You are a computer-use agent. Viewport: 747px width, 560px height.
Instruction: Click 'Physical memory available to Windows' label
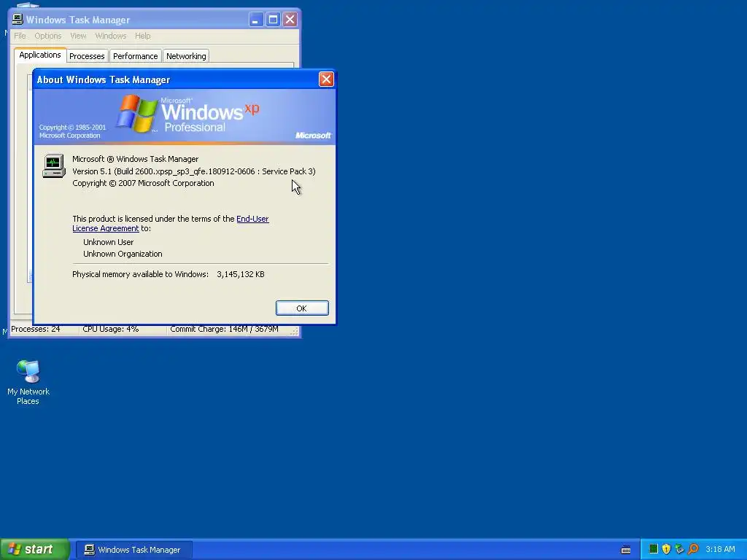[141, 274]
